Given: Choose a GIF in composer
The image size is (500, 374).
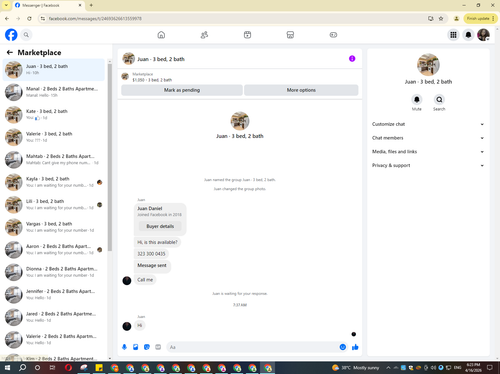Looking at the screenshot, I should (x=158, y=347).
